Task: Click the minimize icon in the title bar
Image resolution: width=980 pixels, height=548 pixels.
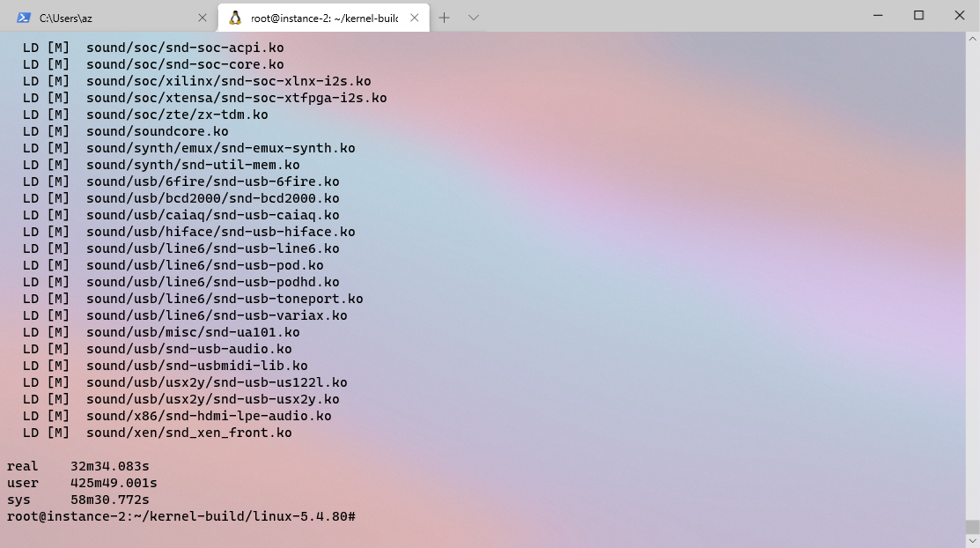Action: [877, 16]
